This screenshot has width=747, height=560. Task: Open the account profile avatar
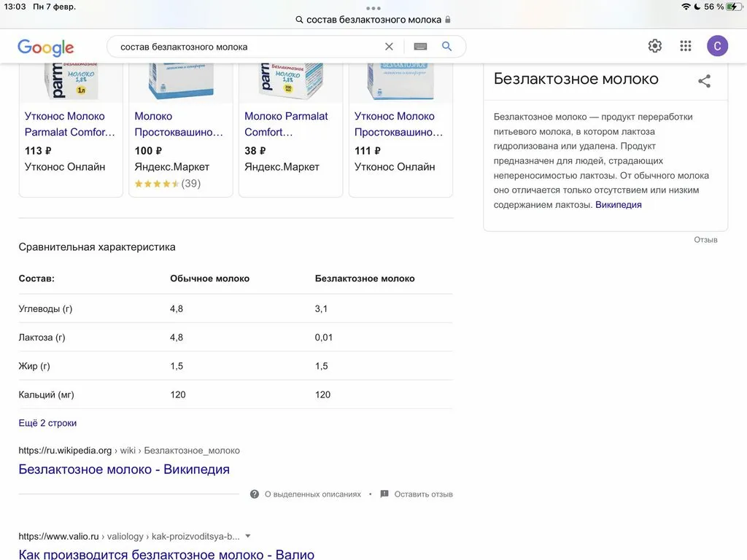pyautogui.click(x=717, y=47)
